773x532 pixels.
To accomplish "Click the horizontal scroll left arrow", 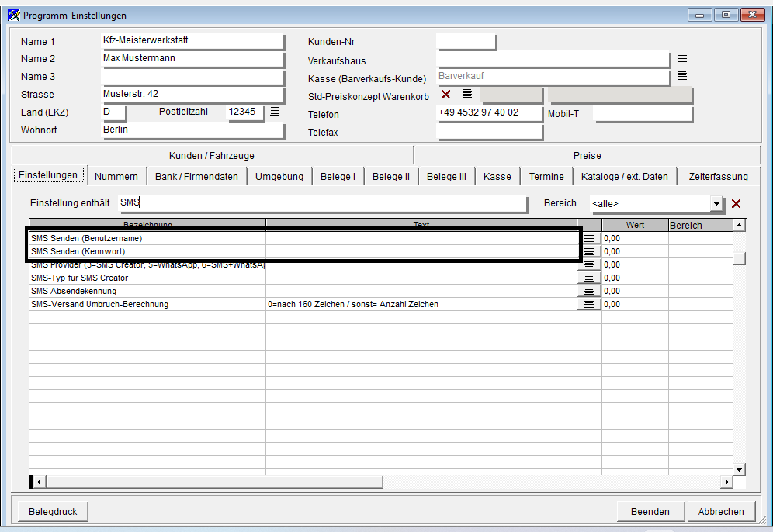I will tap(39, 482).
